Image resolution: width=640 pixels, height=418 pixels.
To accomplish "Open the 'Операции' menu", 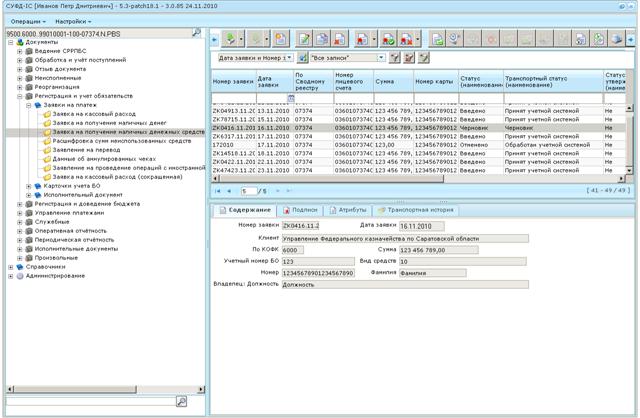I will tap(28, 21).
